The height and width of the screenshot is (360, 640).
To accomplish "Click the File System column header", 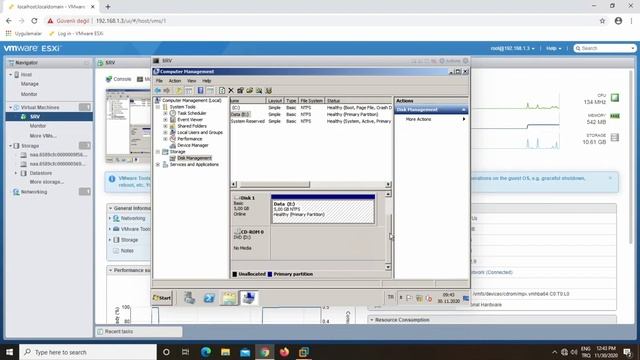I will click(x=311, y=100).
